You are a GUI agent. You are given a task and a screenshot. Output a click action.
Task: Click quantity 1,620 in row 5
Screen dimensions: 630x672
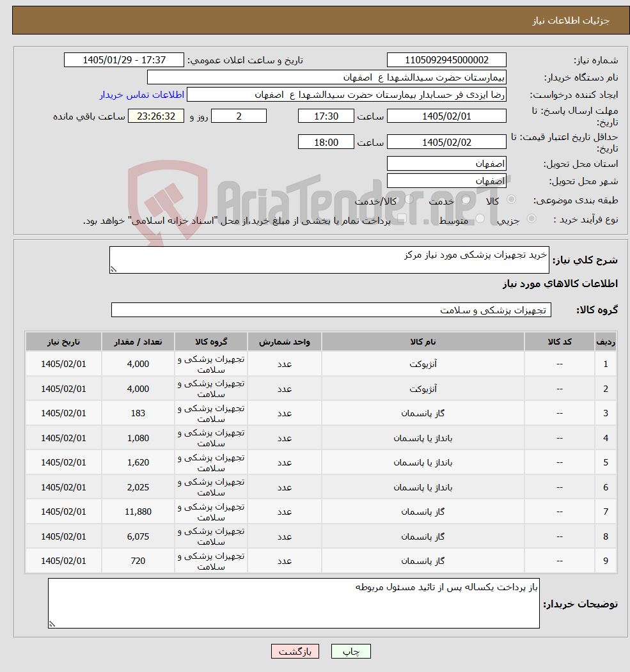pyautogui.click(x=138, y=462)
